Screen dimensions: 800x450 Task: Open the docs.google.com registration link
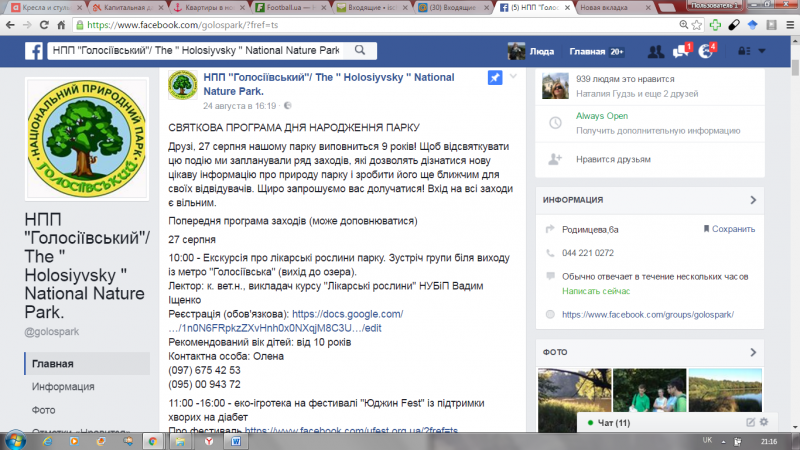(286, 321)
